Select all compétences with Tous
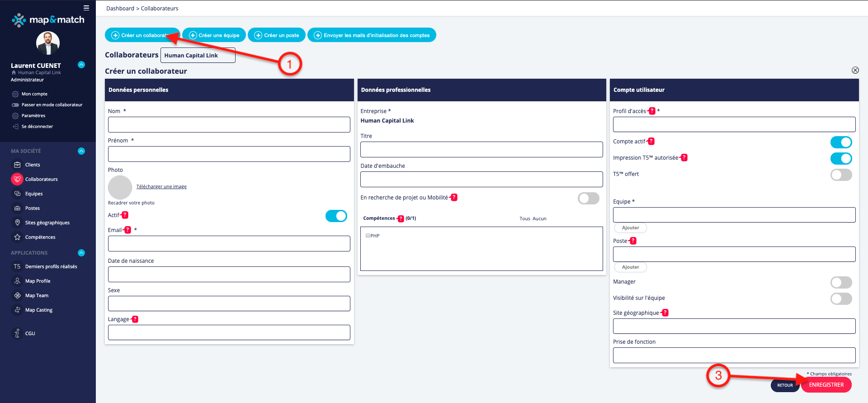The height and width of the screenshot is (403, 868). tap(525, 218)
